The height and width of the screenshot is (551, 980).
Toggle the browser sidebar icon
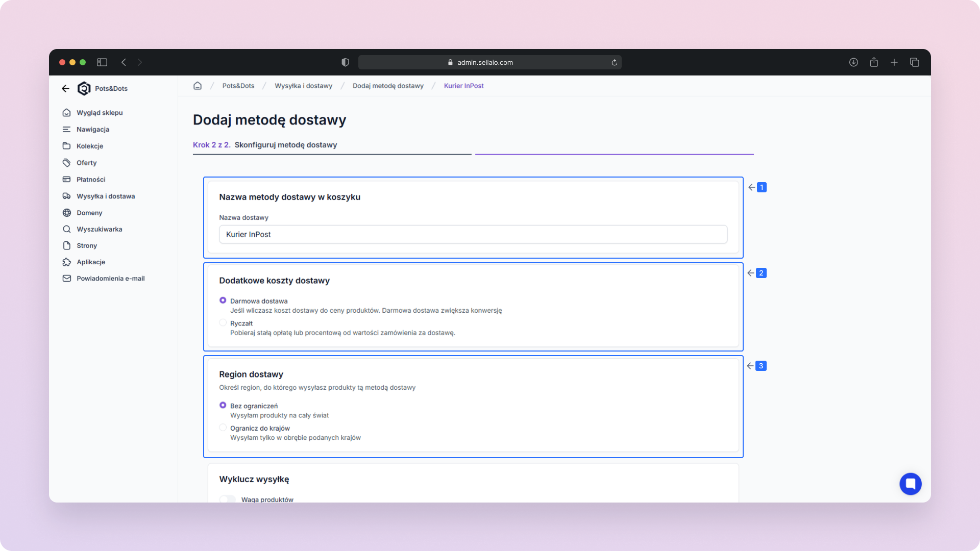pyautogui.click(x=102, y=62)
